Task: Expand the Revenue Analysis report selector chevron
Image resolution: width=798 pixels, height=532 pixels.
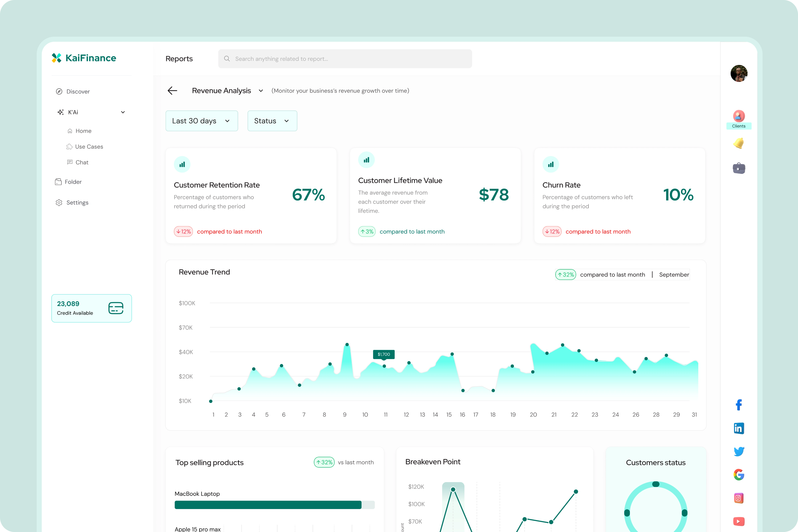Action: coord(261,91)
